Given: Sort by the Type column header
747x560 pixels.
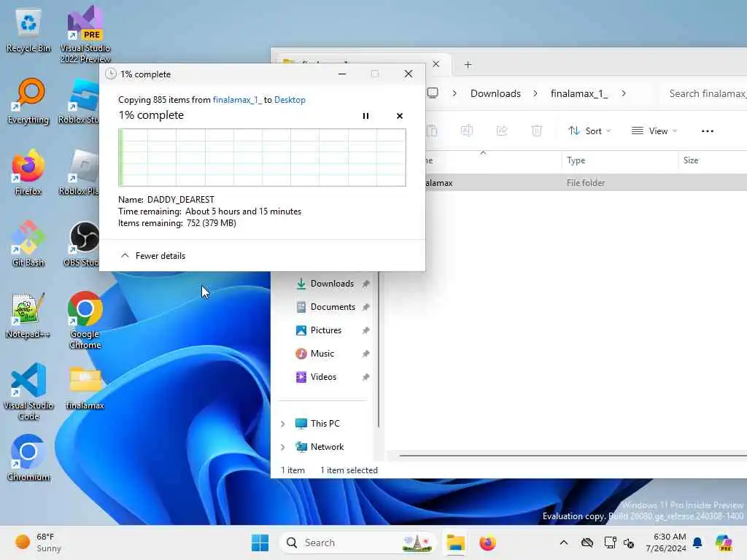Looking at the screenshot, I should [619, 160].
